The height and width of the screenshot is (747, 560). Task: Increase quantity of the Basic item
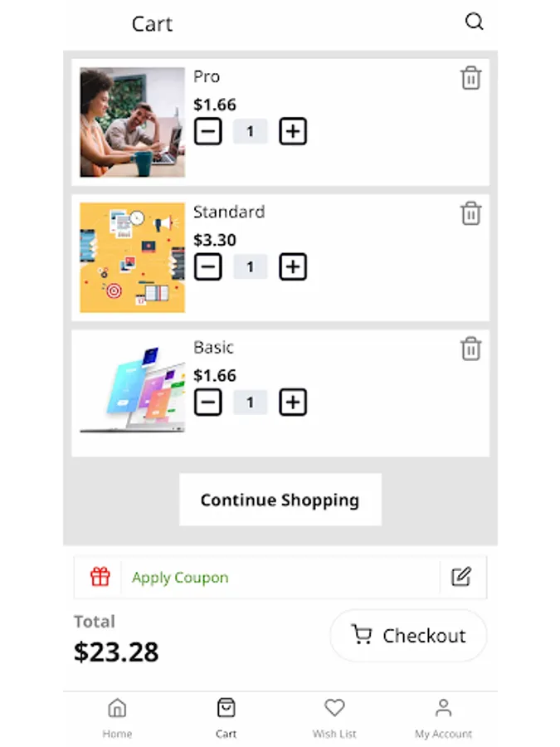click(x=292, y=402)
